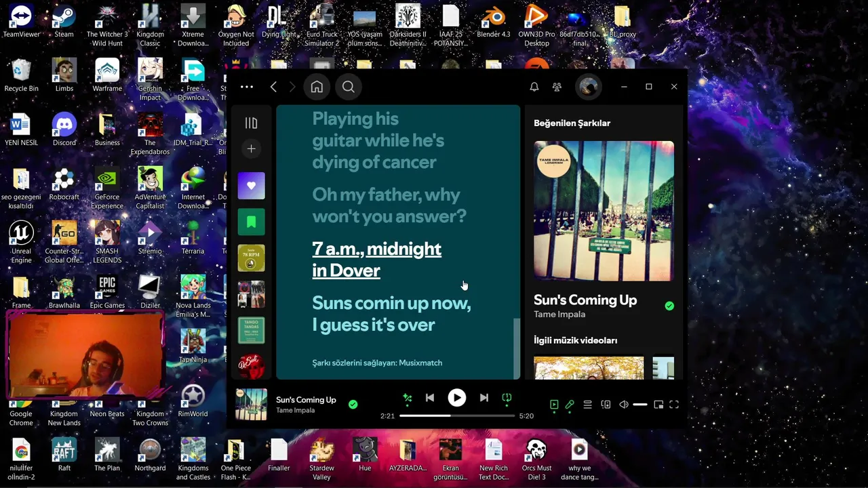This screenshot has width=868, height=488.
Task: Select the Steam desktop shortcut
Action: click(x=64, y=21)
